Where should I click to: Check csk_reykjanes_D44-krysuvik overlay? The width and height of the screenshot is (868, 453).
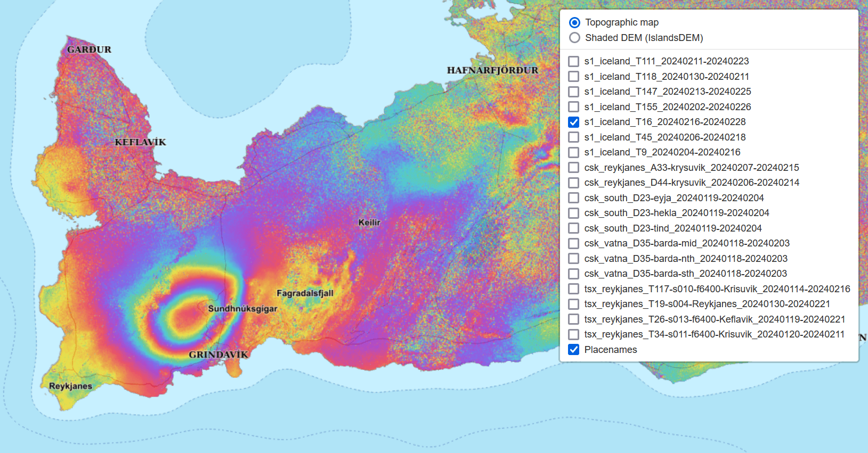pyautogui.click(x=573, y=183)
